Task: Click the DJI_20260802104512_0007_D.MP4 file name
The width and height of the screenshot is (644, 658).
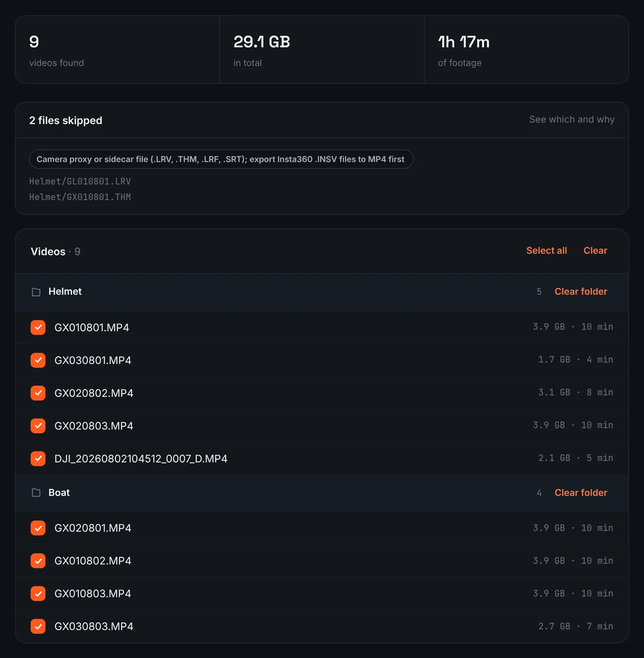Action: (141, 459)
